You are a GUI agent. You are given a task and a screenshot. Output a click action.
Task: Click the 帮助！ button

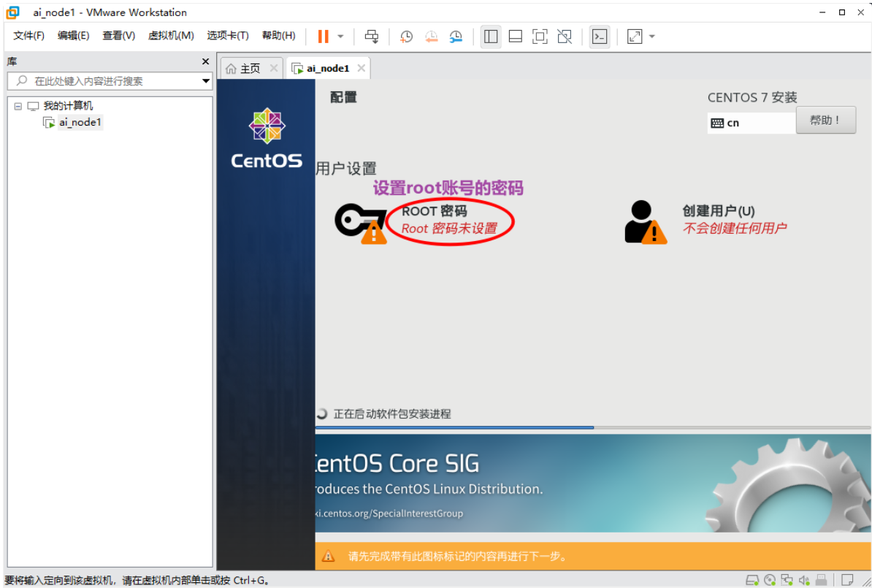tap(826, 120)
